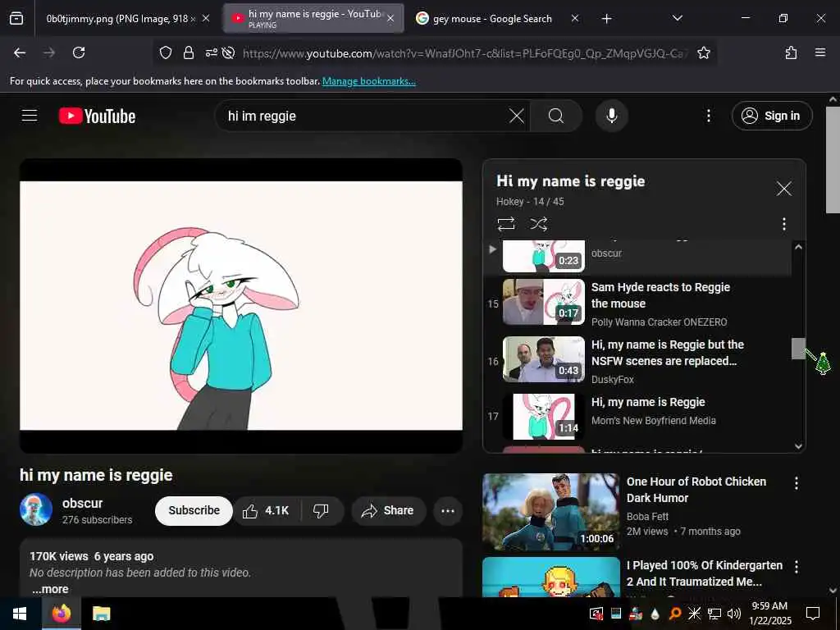Image resolution: width=840 pixels, height=630 pixels.
Task: Go back to the previous page
Action: click(20, 52)
